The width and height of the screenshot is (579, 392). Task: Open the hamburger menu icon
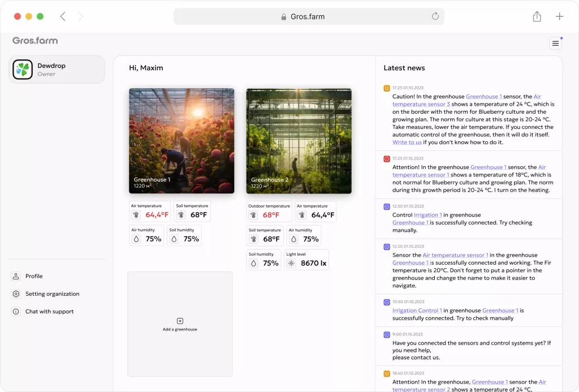555,44
